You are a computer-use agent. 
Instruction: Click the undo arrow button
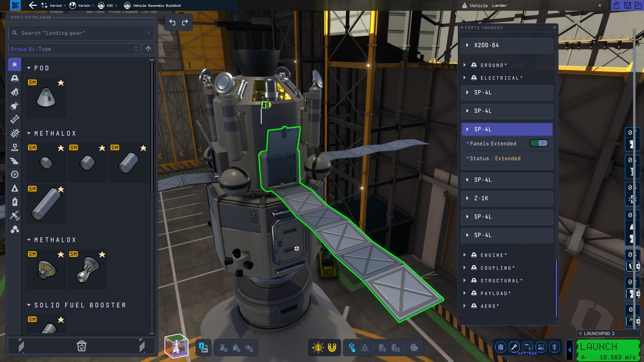[x=172, y=23]
